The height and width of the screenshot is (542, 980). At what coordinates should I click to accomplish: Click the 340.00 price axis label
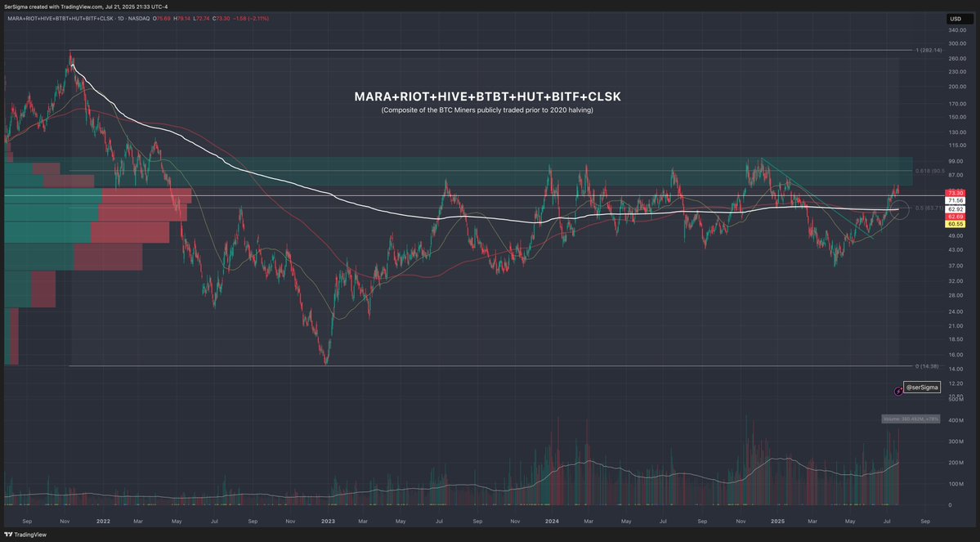click(957, 30)
